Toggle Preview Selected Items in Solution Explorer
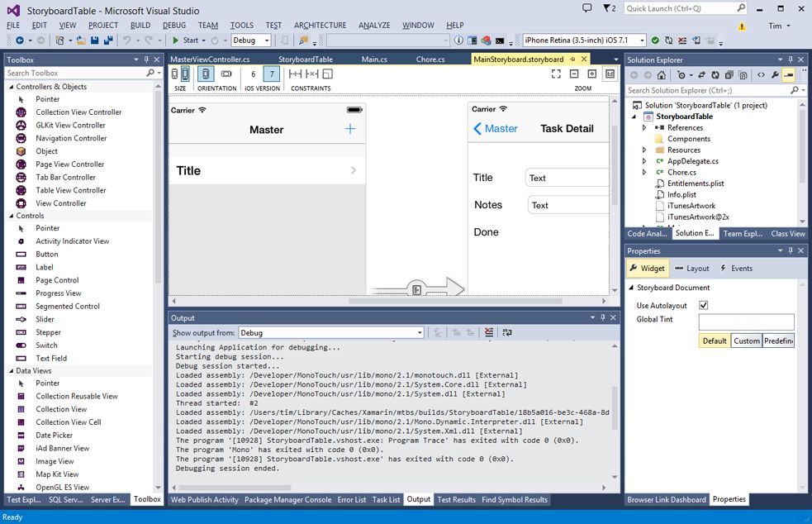 [789, 75]
